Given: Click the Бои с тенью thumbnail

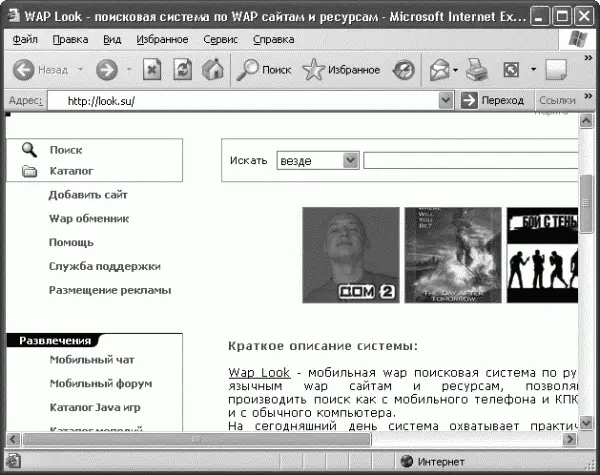Looking at the screenshot, I should coord(542,255).
